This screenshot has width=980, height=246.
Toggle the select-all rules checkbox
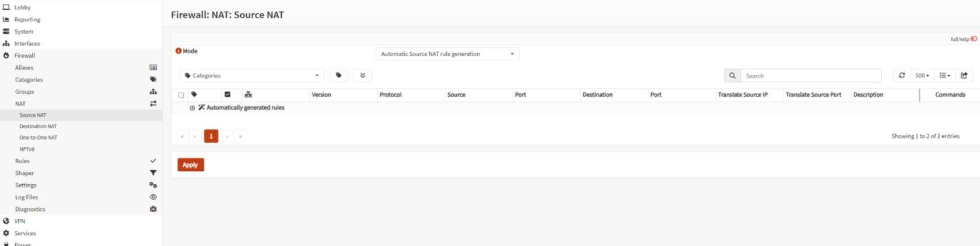coord(181,95)
